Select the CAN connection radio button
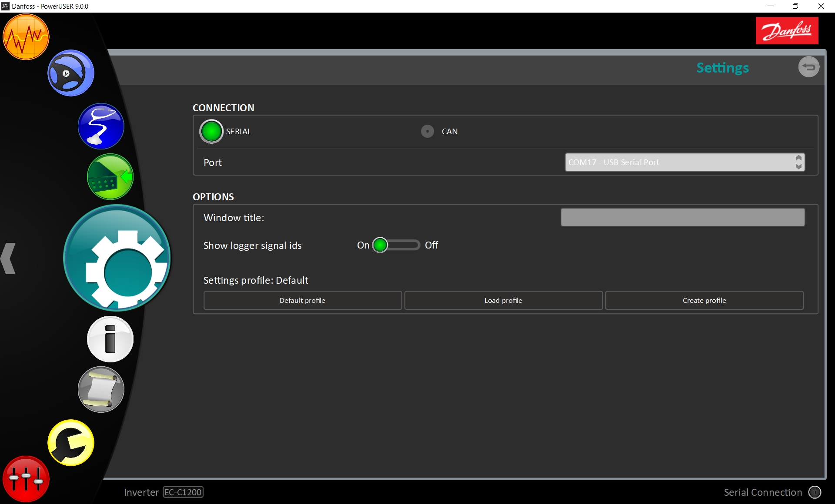 pos(428,131)
